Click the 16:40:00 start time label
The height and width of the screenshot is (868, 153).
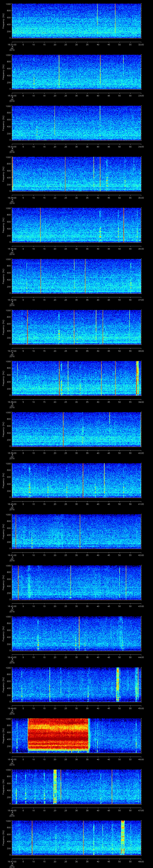click(12, 504)
